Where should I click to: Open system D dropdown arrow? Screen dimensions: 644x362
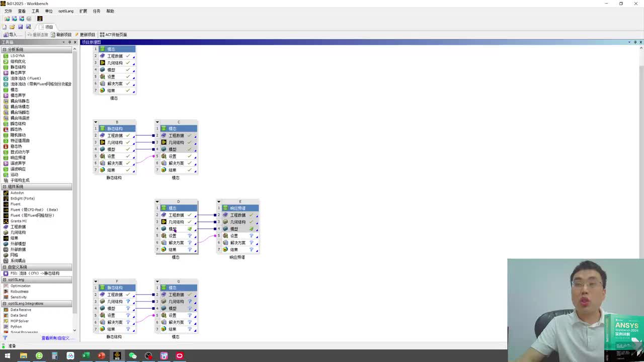(x=157, y=202)
